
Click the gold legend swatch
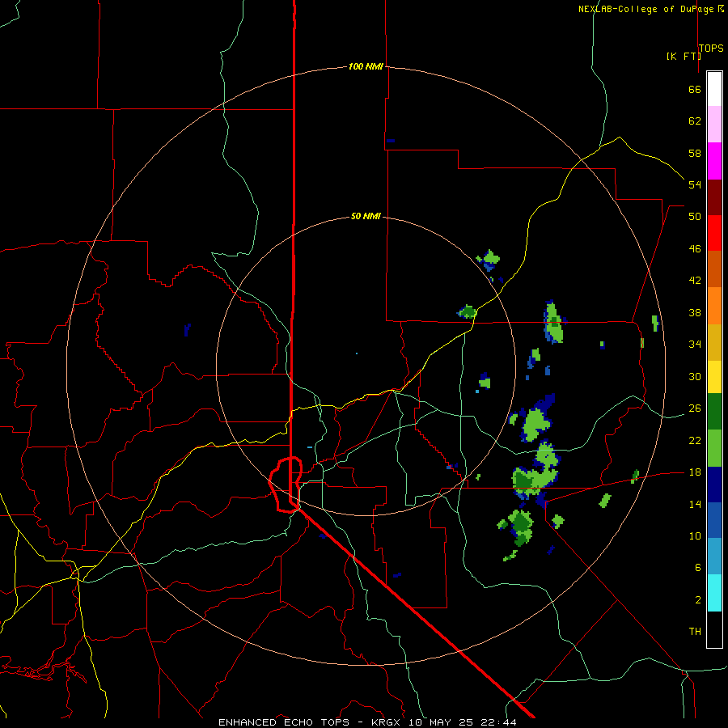[714, 342]
